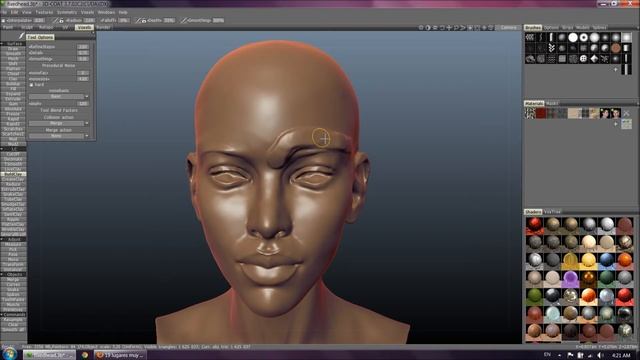The width and height of the screenshot is (640, 360).
Task: Choose the squiggly line brush alpha
Action: 540,37
